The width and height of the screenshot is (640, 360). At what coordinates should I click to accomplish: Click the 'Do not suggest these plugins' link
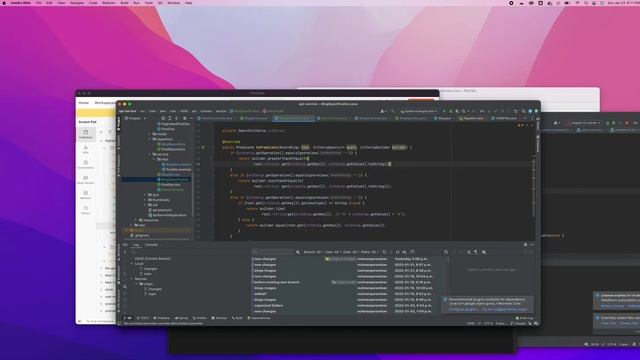504,309
